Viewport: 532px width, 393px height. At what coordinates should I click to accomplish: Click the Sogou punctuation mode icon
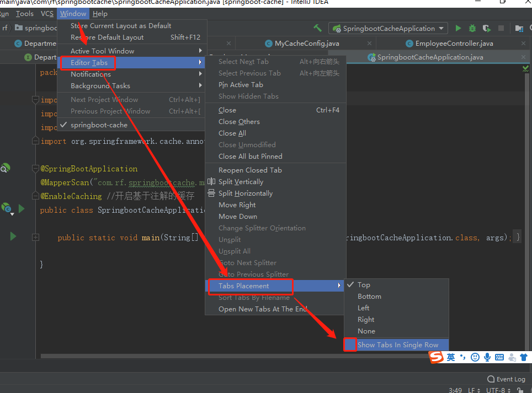click(463, 357)
